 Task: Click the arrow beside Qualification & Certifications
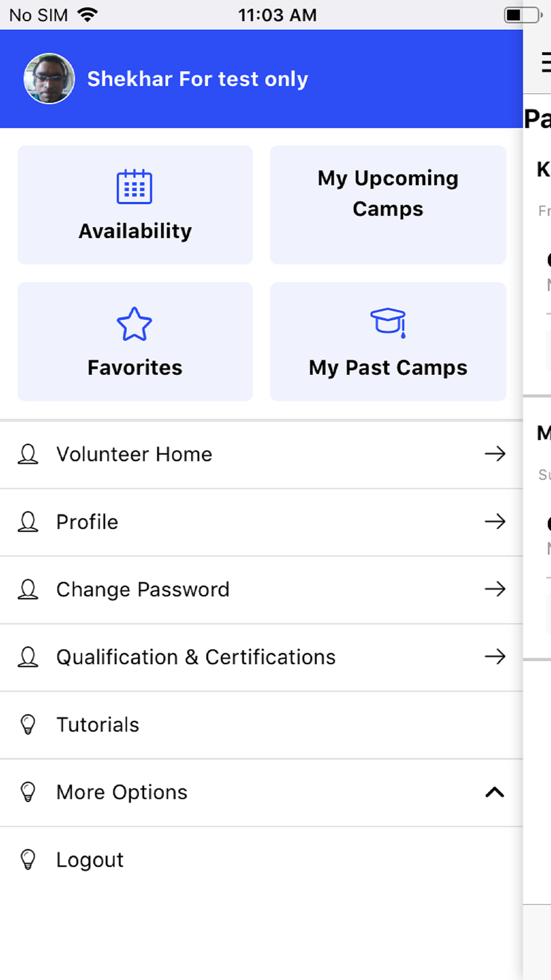495,657
